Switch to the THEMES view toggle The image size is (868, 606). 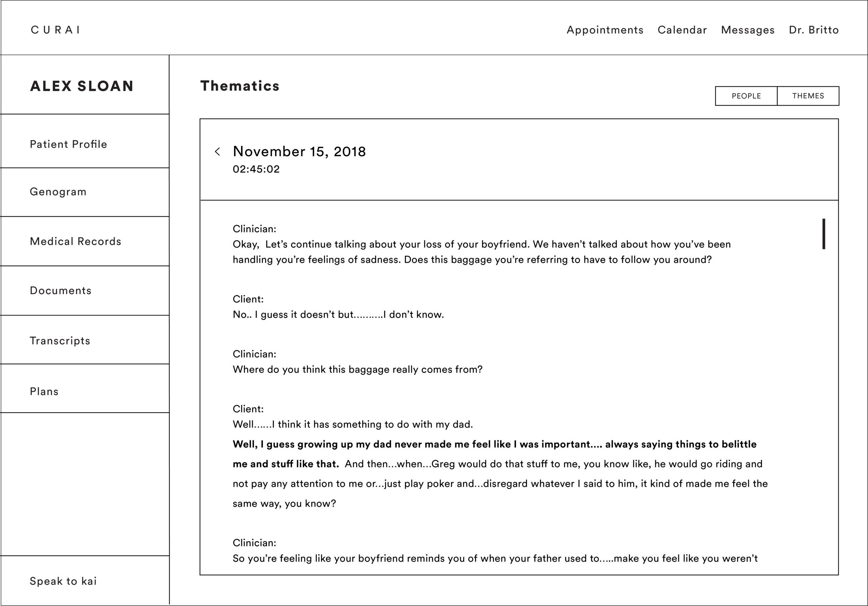[x=808, y=96]
